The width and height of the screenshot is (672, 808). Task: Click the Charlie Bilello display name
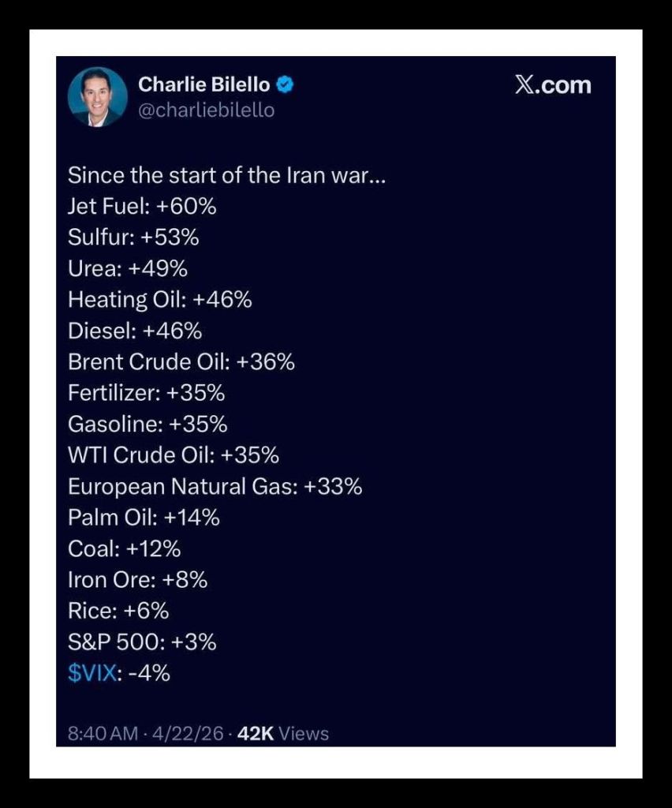[203, 85]
